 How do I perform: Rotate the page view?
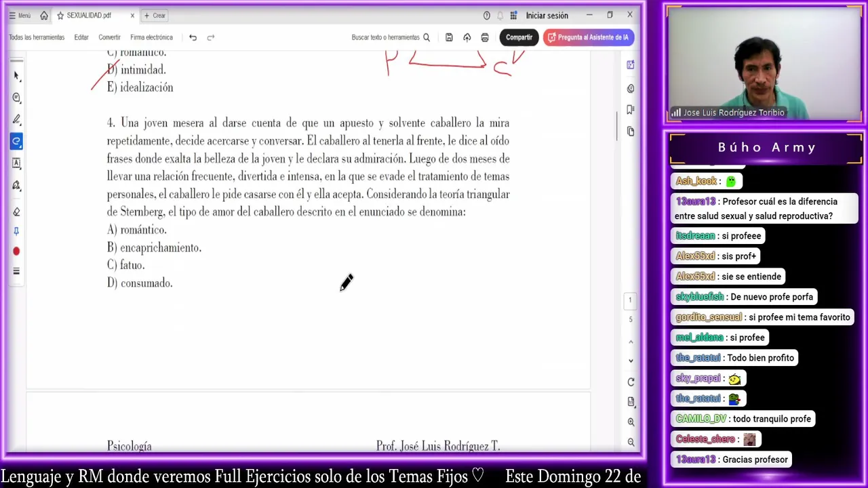[631, 382]
